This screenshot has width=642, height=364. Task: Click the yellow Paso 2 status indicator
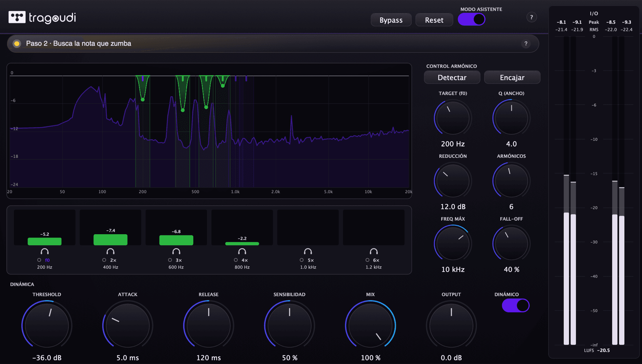tap(16, 43)
